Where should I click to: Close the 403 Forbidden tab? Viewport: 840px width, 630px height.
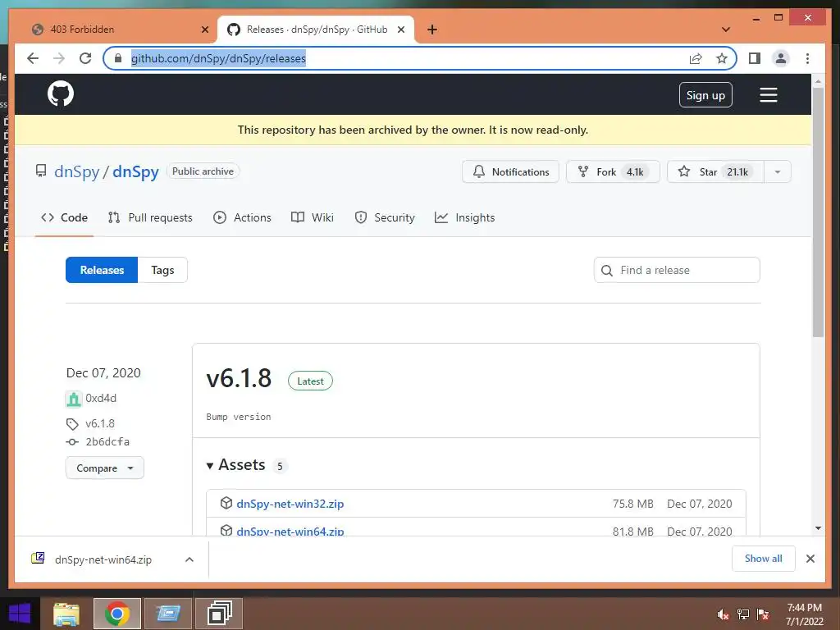[204, 30]
